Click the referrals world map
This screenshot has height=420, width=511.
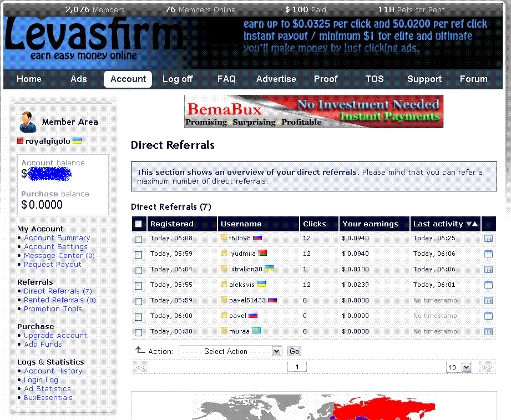[314, 406]
